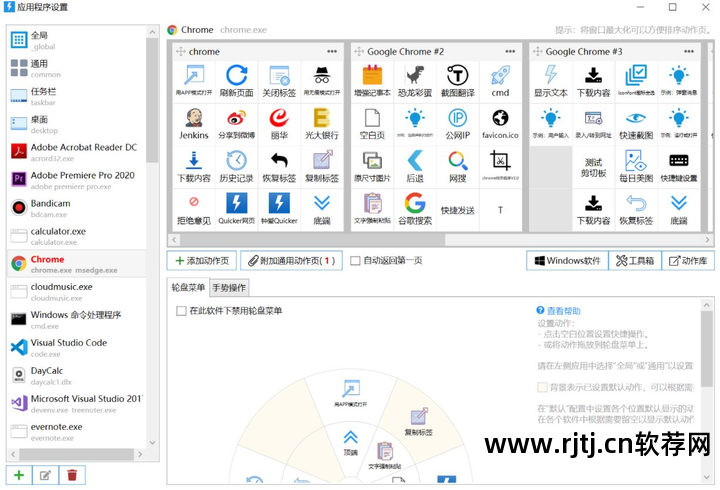
Task: Check 在此软件下禁用轮盘菜单 option
Action: [x=181, y=311]
